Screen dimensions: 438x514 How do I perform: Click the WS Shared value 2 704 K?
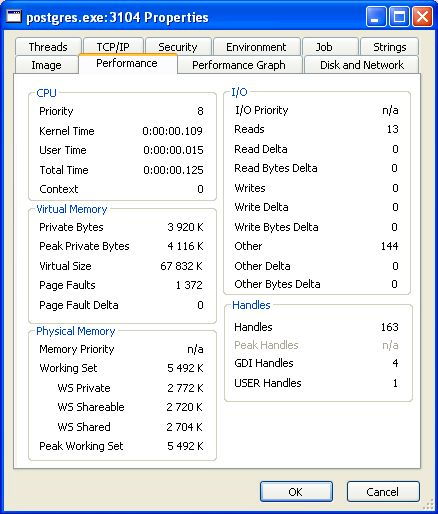[184, 427]
